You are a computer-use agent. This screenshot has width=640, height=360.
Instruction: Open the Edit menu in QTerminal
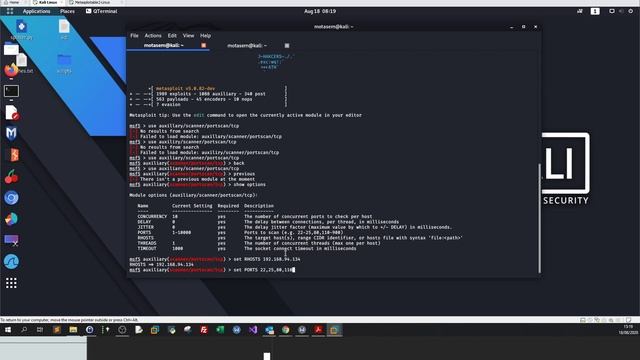[x=172, y=36]
